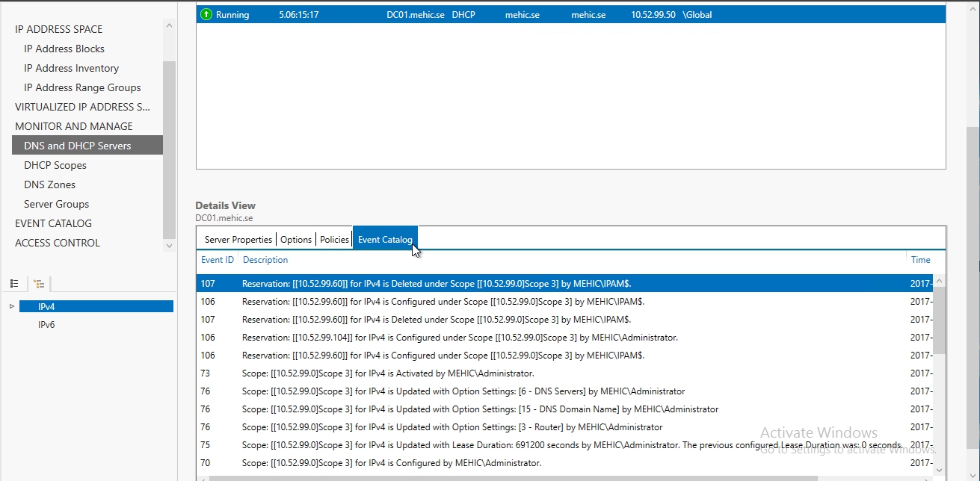Image resolution: width=980 pixels, height=481 pixels.
Task: Select the Scope 3 Activated event row
Action: click(388, 373)
